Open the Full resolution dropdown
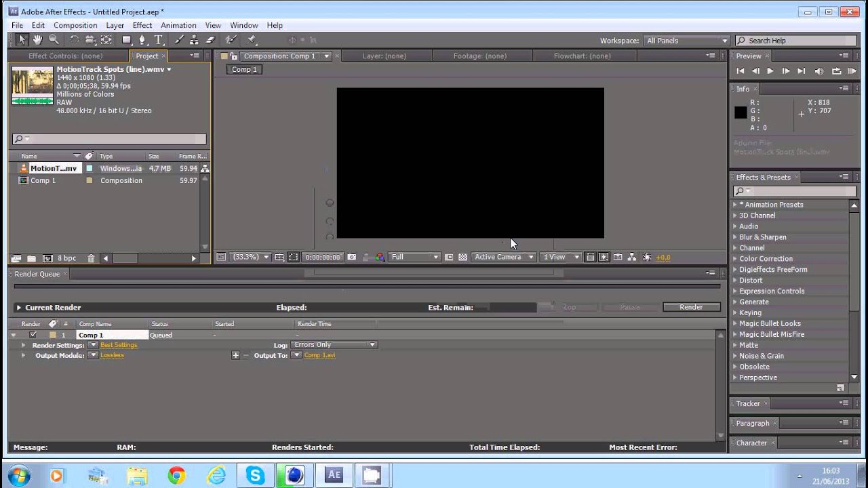The image size is (868, 488). coord(414,258)
